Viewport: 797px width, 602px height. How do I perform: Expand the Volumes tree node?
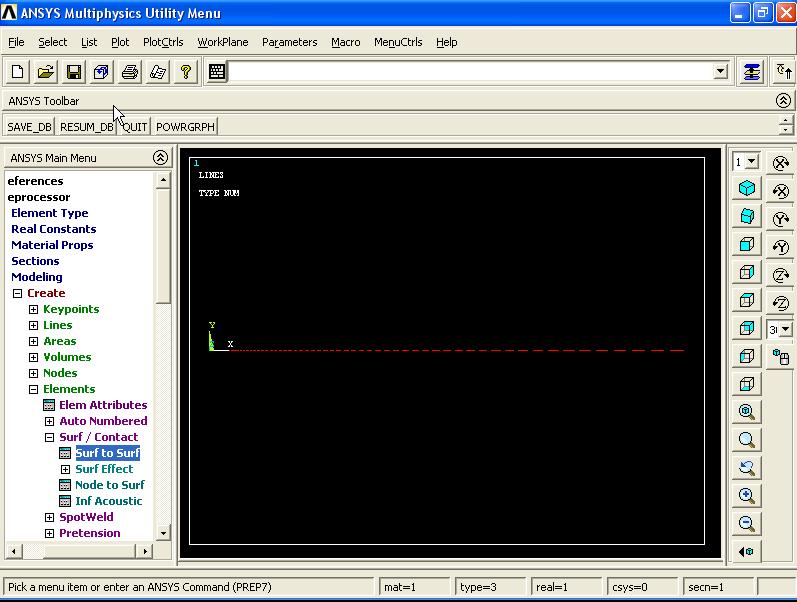click(34, 357)
